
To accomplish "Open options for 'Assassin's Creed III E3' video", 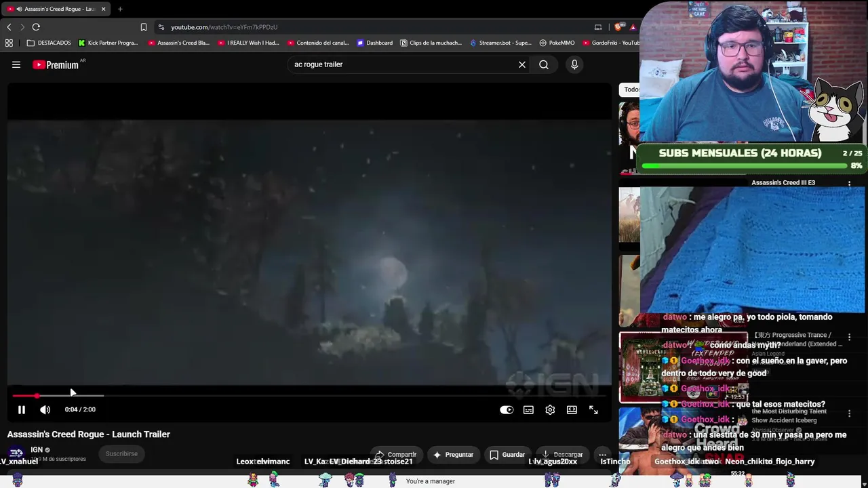I will tap(849, 184).
